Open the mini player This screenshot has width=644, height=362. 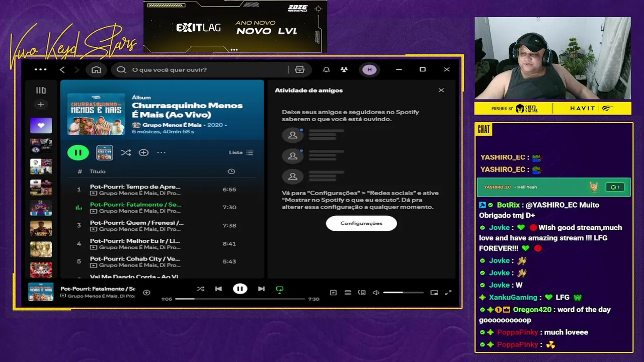(x=434, y=293)
